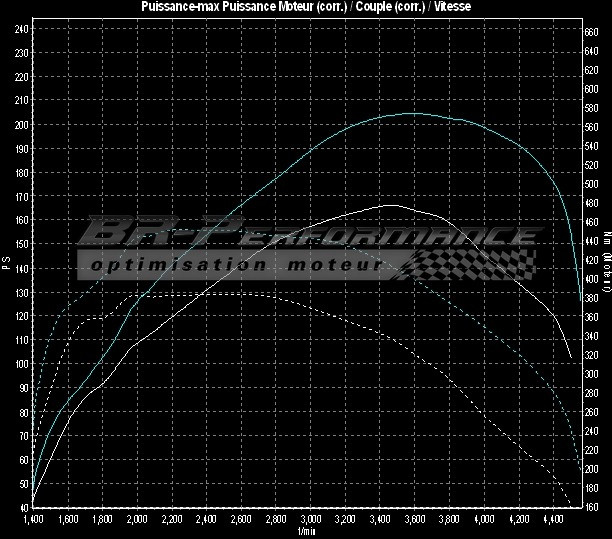The image size is (612, 539).
Task: Select the 3,000 tick on the rpm axis
Action: coord(309,520)
